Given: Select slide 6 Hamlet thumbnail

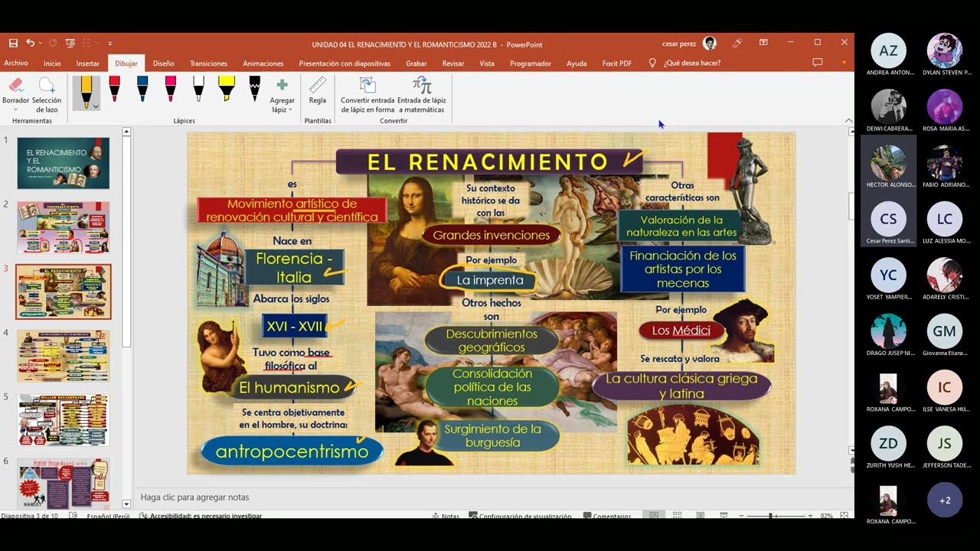Looking at the screenshot, I should (64, 484).
